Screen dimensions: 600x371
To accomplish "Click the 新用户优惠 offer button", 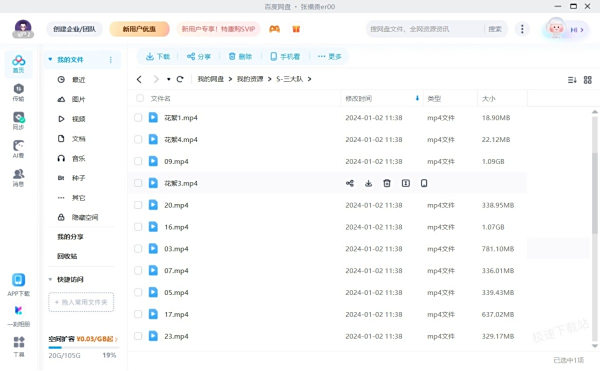I will [139, 29].
